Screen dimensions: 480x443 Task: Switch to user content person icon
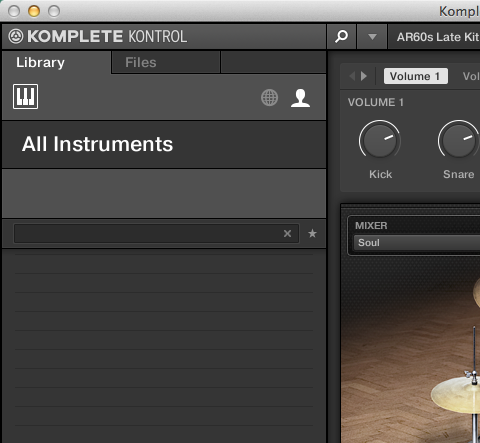pos(300,98)
